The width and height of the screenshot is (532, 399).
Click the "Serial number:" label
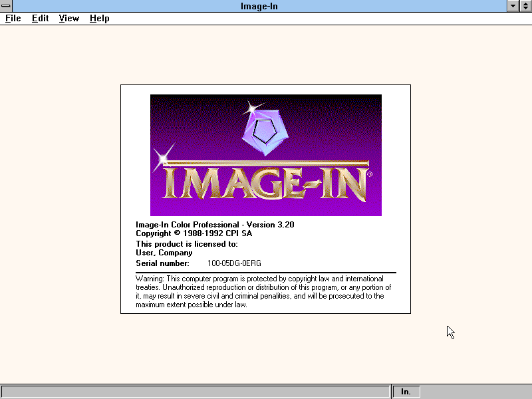pos(162,263)
